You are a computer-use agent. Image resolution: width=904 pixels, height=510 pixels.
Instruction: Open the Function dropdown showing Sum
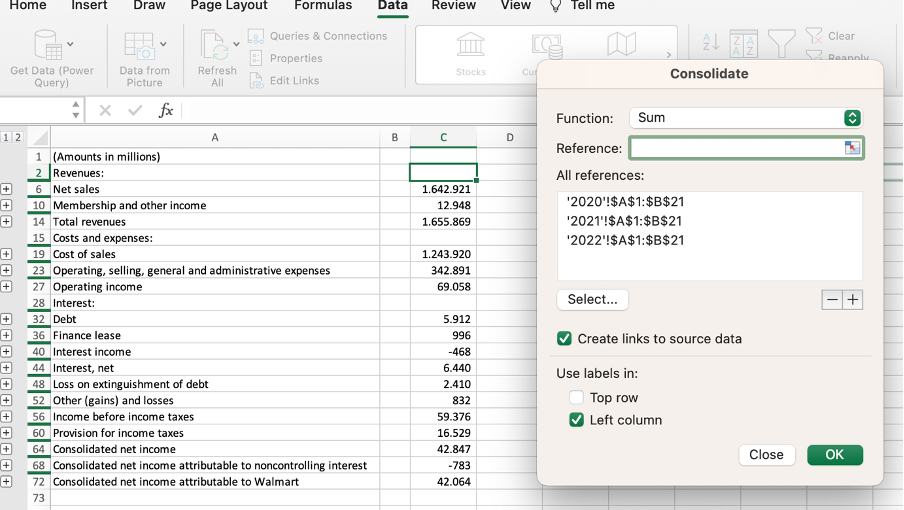click(745, 118)
